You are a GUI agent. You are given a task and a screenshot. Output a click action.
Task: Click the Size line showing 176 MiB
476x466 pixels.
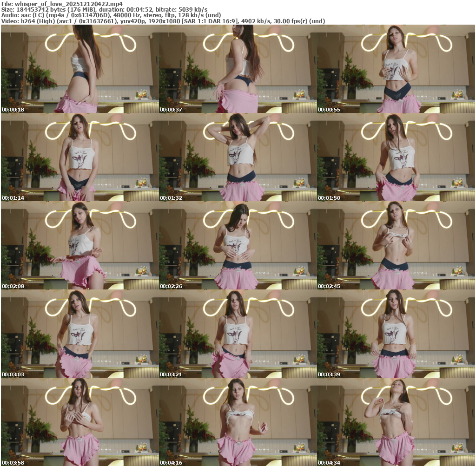coord(105,9)
